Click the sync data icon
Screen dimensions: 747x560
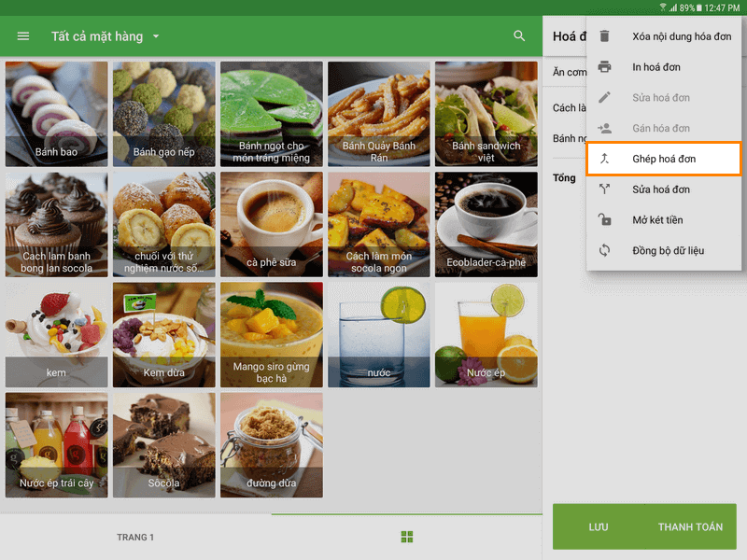tap(605, 251)
